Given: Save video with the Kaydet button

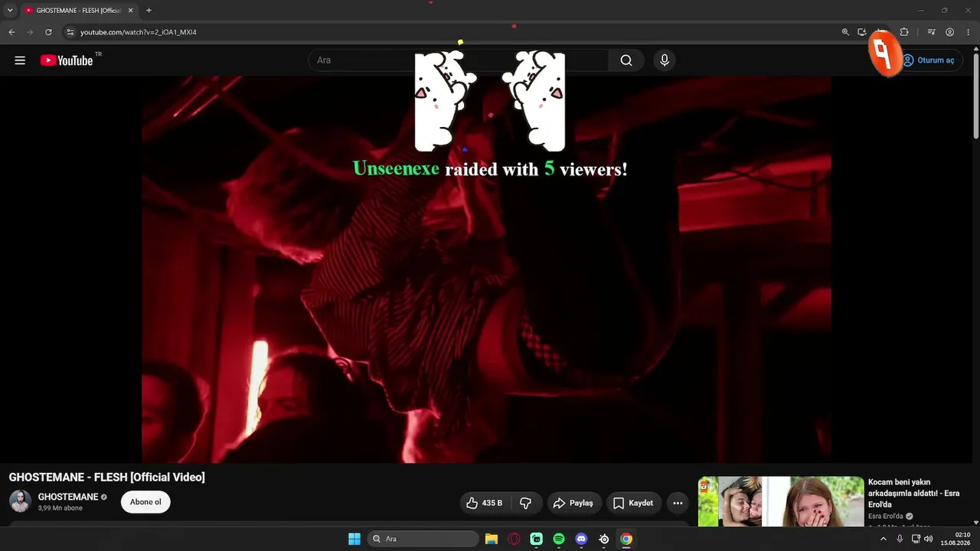Looking at the screenshot, I should 633,503.
